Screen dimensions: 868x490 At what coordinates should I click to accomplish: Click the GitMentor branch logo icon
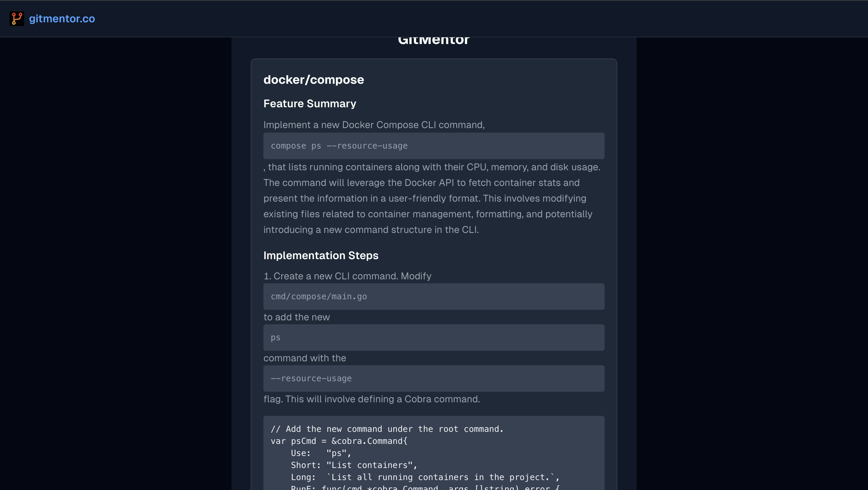coord(17,19)
